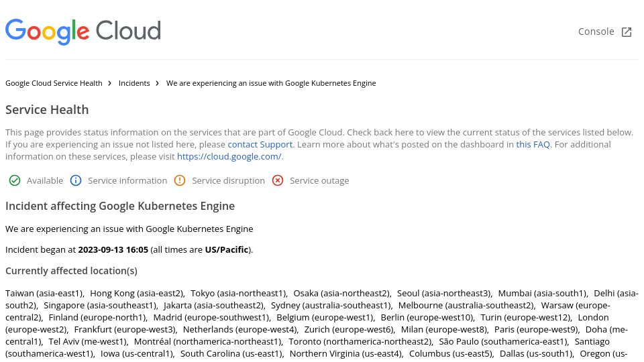This screenshot has height=362, width=644.
Task: Click Taiwan (asia-east1) location
Action: point(44,294)
